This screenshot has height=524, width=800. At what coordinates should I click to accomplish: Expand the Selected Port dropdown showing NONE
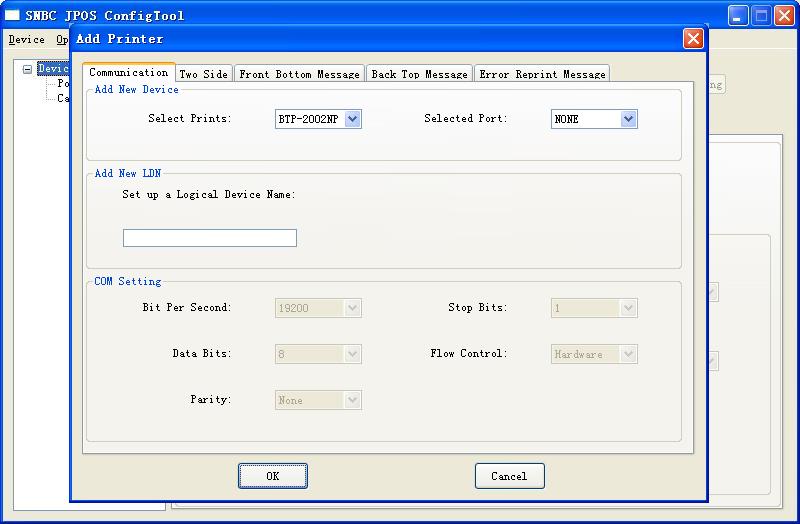click(594, 119)
